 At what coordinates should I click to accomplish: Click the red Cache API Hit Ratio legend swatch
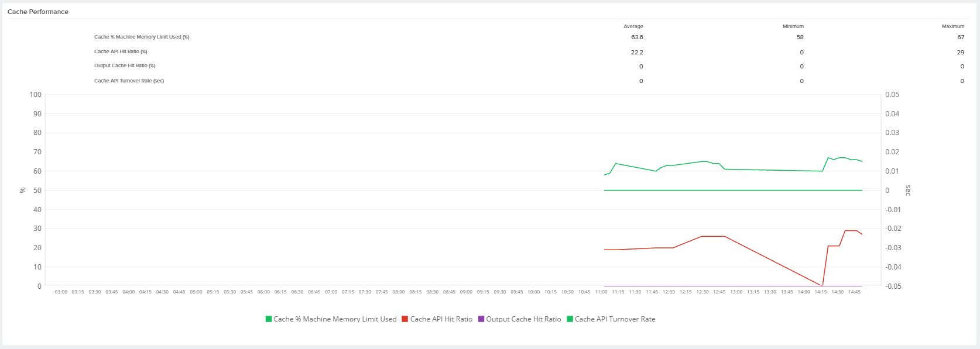click(x=405, y=319)
